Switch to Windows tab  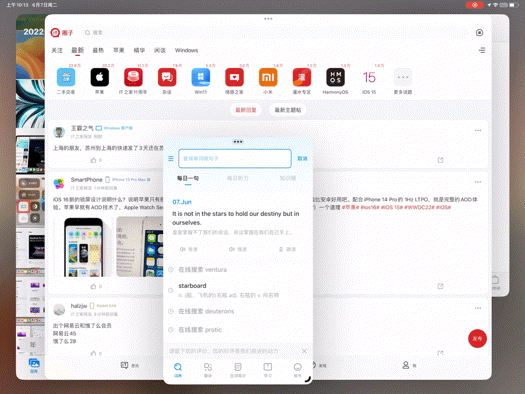click(x=186, y=50)
